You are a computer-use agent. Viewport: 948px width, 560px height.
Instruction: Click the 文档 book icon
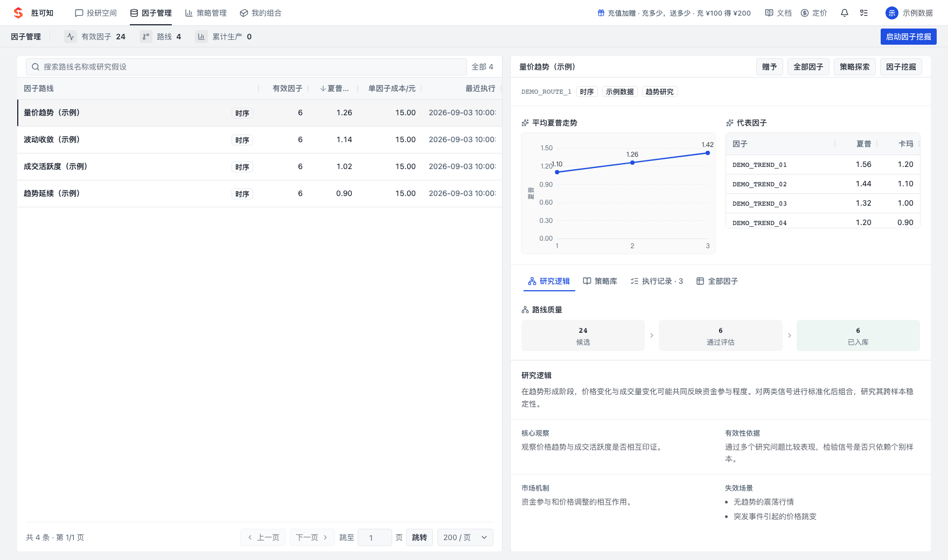point(769,13)
